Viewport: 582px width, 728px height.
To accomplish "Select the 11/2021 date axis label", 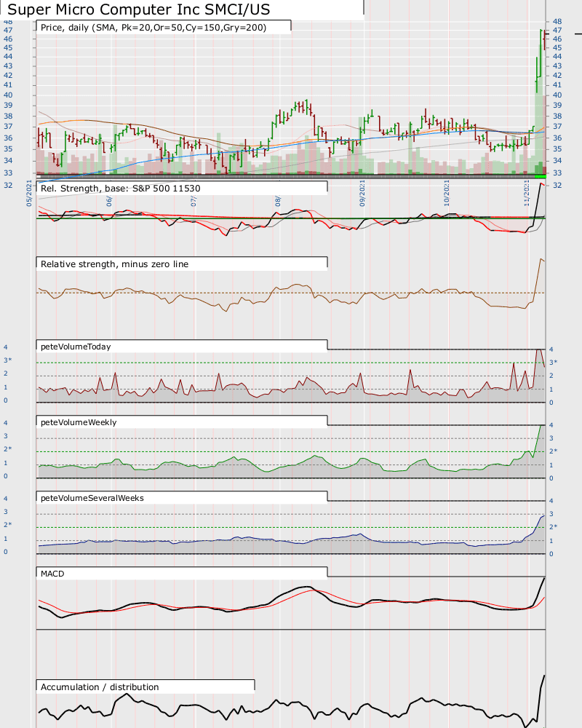I will (x=526, y=193).
